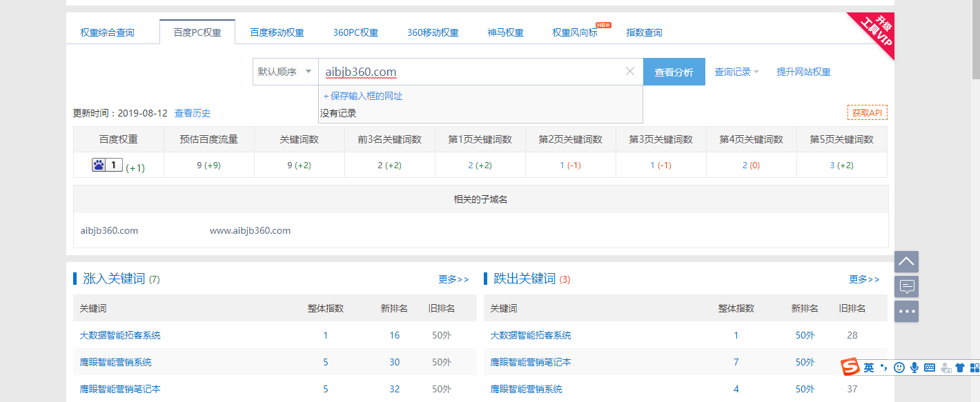980x402 pixels.
Task: Toggle the 英 language mode indicator
Action: 869,368
